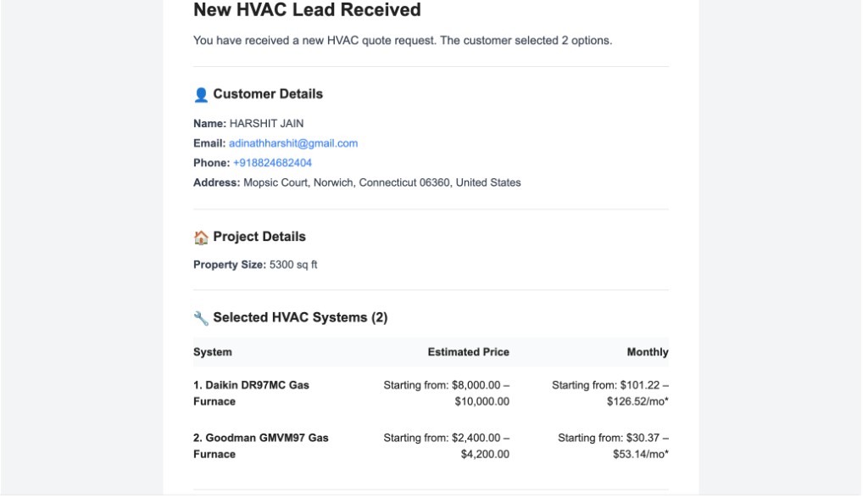Click the Monthly column header
The width and height of the screenshot is (868, 498).
(648, 352)
